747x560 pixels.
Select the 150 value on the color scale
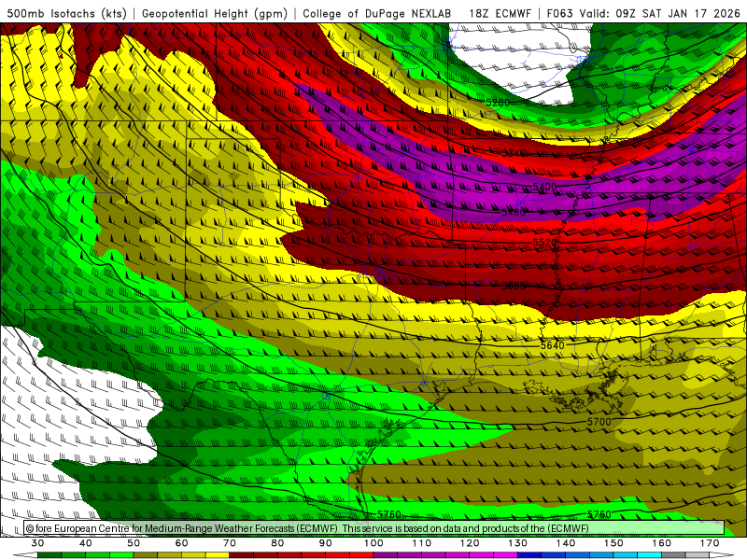point(613,543)
